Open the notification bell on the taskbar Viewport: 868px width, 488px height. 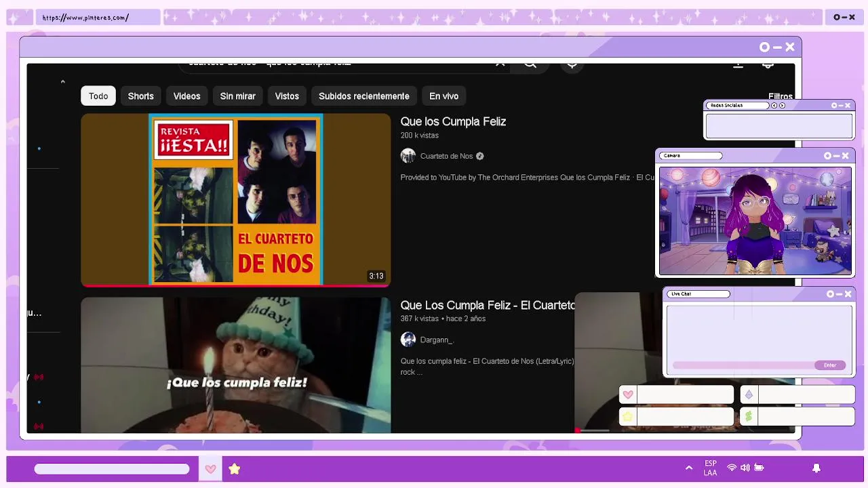[816, 468]
